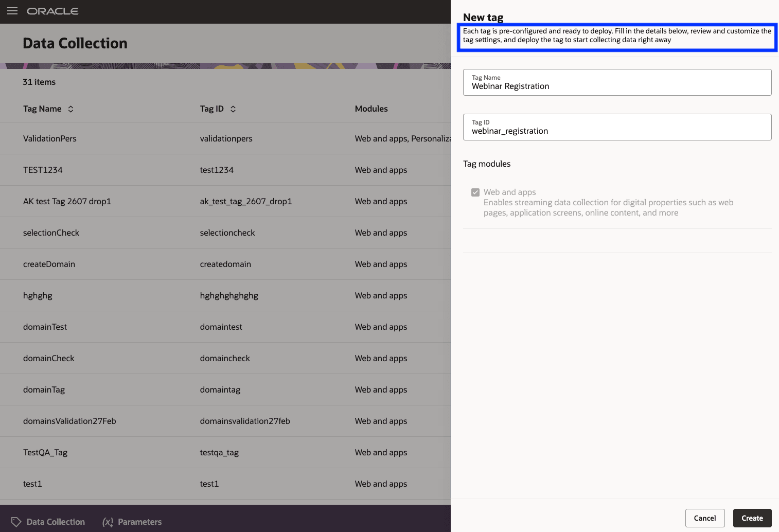This screenshot has width=779, height=532.
Task: Open the AK test Tag 2607 drop1 row
Action: click(225, 201)
